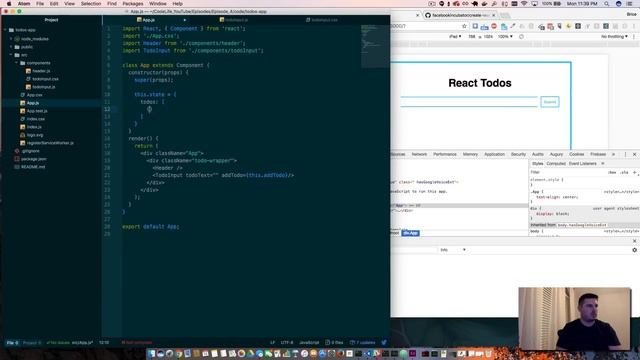Collapse the todos-app root folder
This screenshot has width=640, height=360.
tap(25, 30)
